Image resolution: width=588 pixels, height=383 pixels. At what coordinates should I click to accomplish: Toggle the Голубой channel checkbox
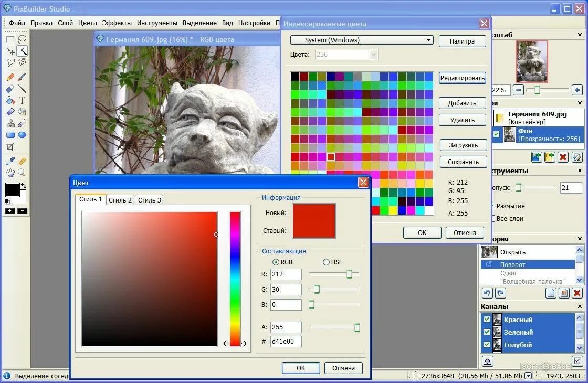487,345
